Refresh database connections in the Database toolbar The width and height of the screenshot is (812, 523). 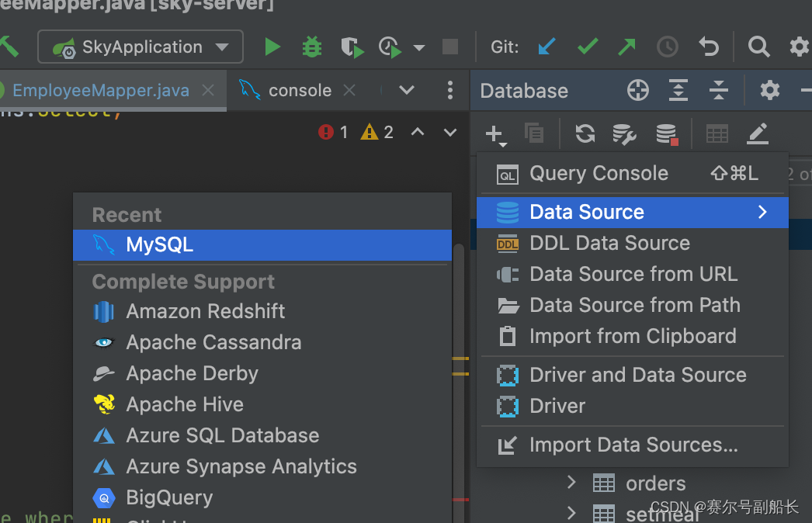585,133
